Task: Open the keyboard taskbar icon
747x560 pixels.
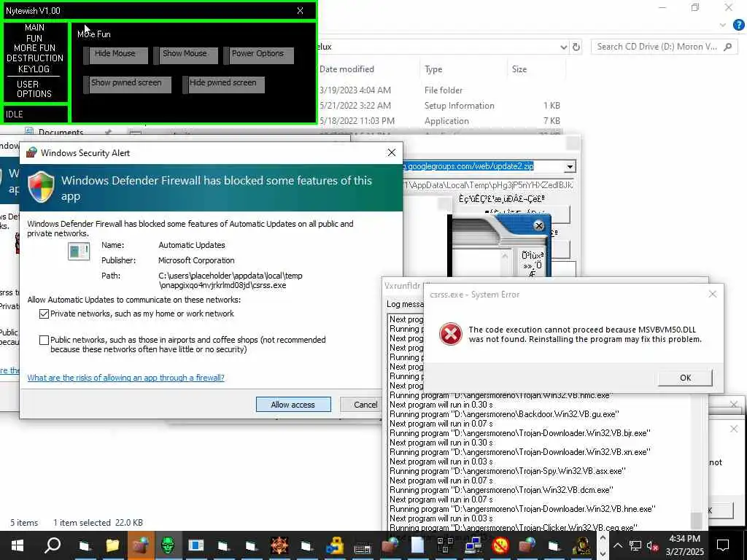Action: [x=362, y=548]
